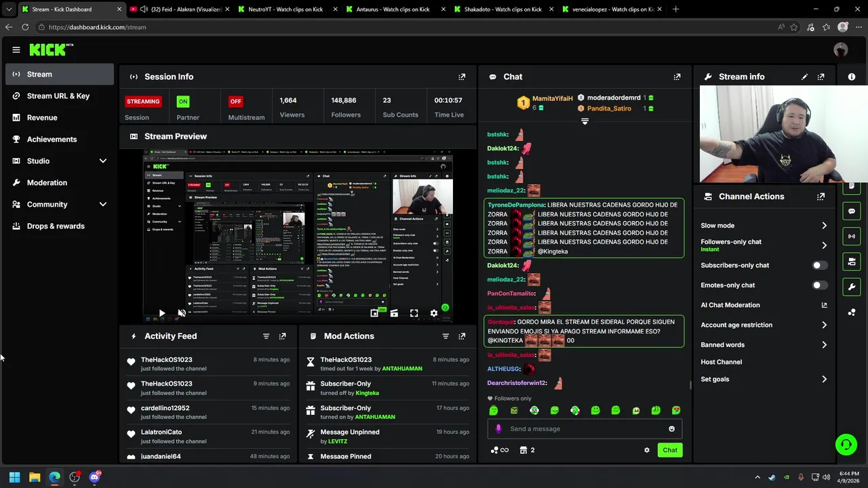Click the user avatar in the top right

pyautogui.click(x=841, y=49)
